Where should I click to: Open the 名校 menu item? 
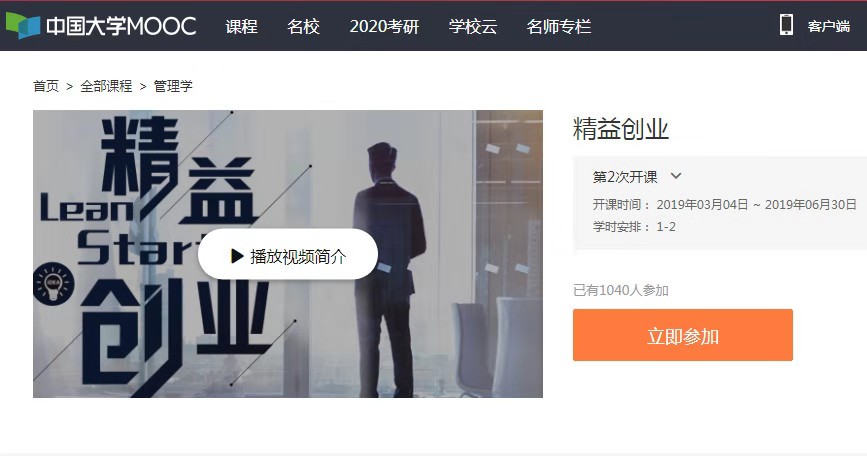click(304, 27)
